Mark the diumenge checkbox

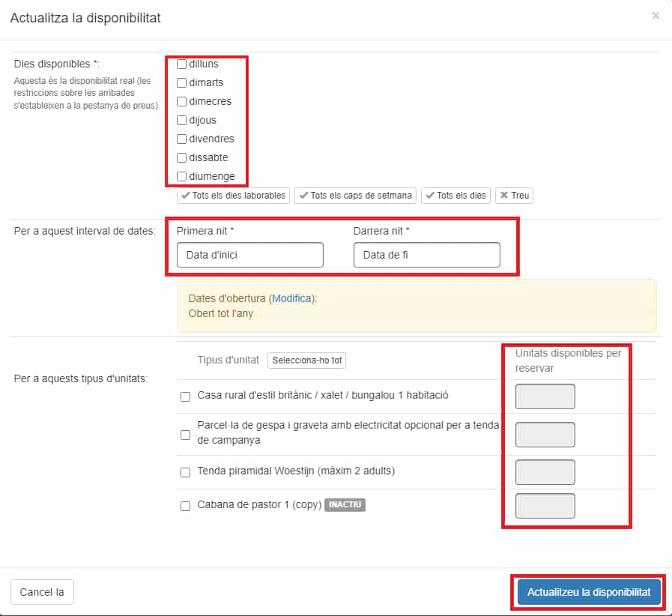point(182,176)
